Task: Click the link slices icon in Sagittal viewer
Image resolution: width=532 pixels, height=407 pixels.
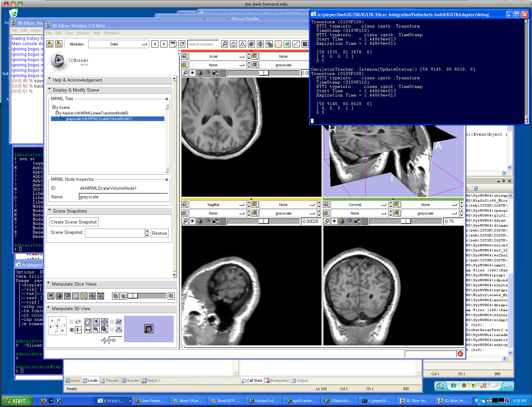Action: pos(184,221)
